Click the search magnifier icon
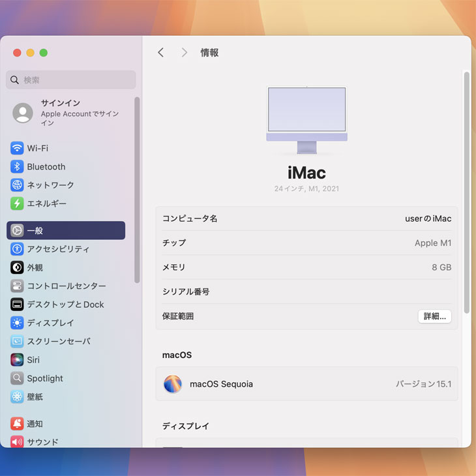 click(x=14, y=80)
